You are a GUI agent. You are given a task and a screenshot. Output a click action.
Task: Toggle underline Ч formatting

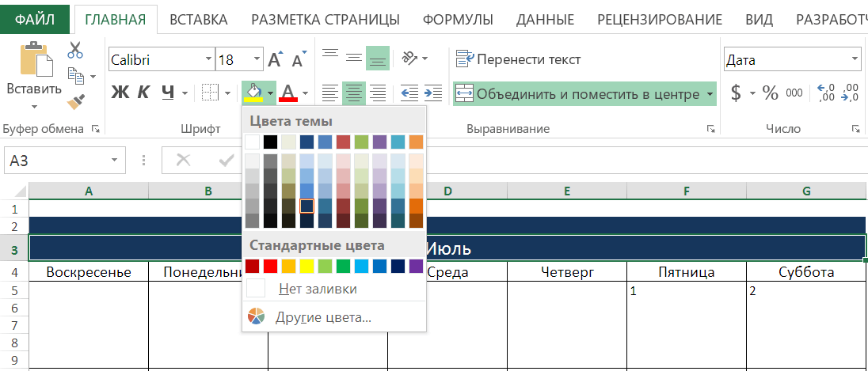pos(168,93)
